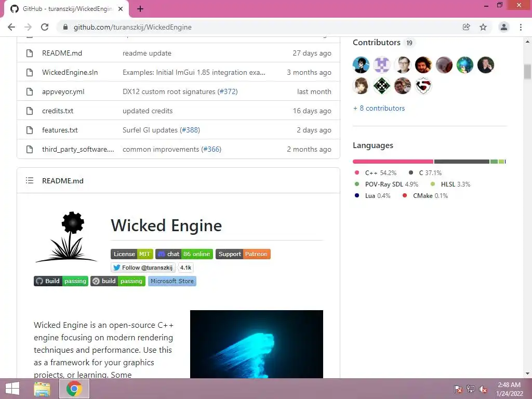532x399 pixels.
Task: Filter by C 37.1% language
Action: [x=425, y=172]
